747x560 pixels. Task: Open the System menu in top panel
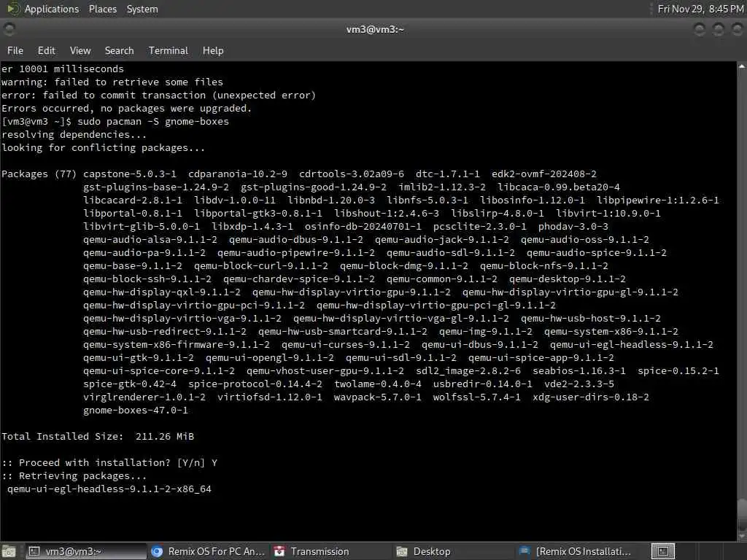(x=142, y=9)
